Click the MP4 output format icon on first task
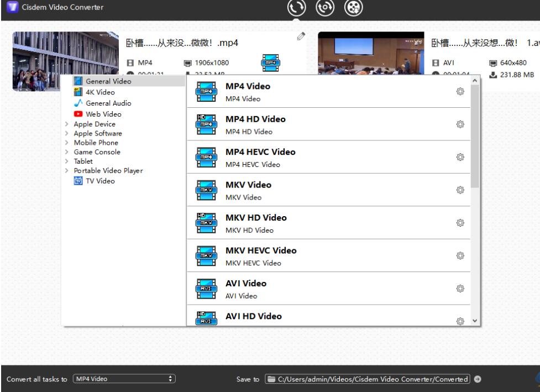This screenshot has width=540, height=392. tap(271, 62)
